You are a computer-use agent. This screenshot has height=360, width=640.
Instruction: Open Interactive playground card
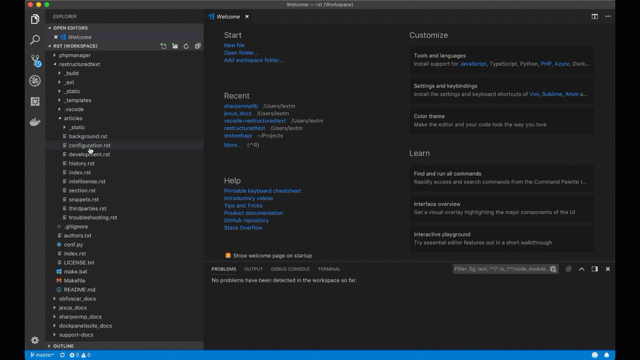click(502, 238)
